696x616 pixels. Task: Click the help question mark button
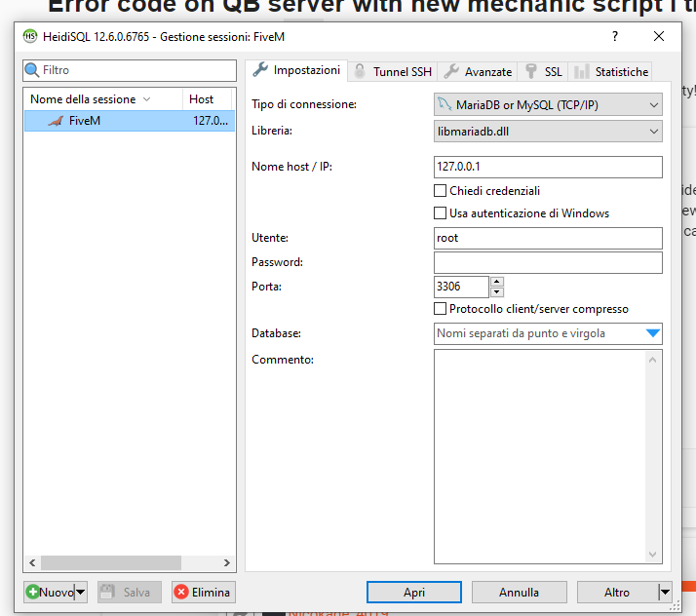click(x=615, y=36)
